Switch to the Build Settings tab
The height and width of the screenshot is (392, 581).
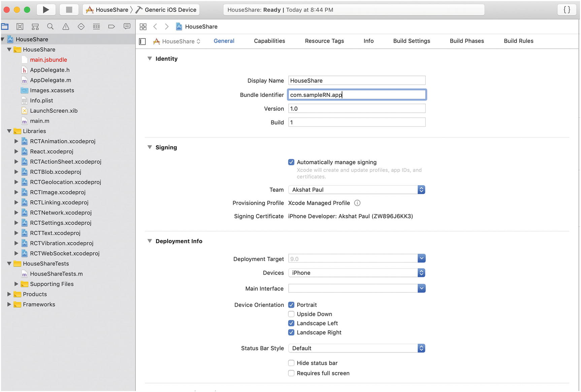click(x=411, y=41)
